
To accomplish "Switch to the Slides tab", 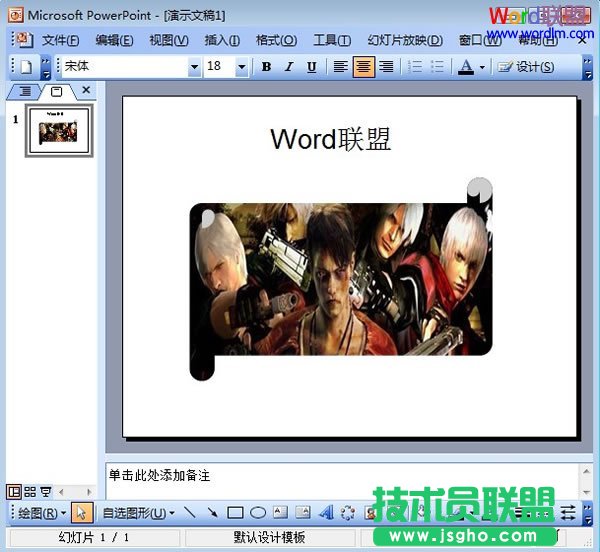I will [x=56, y=91].
